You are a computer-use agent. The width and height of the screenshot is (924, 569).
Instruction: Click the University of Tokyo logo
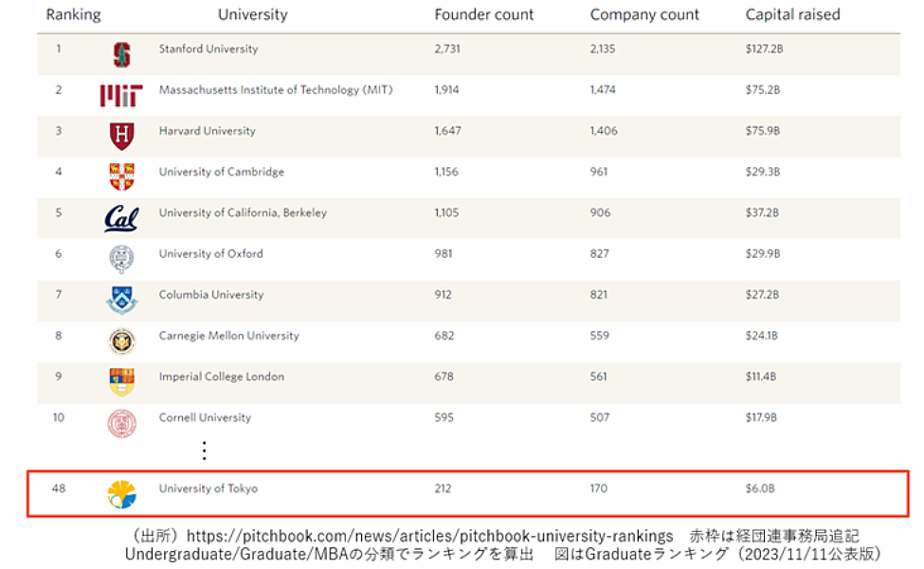point(122,494)
